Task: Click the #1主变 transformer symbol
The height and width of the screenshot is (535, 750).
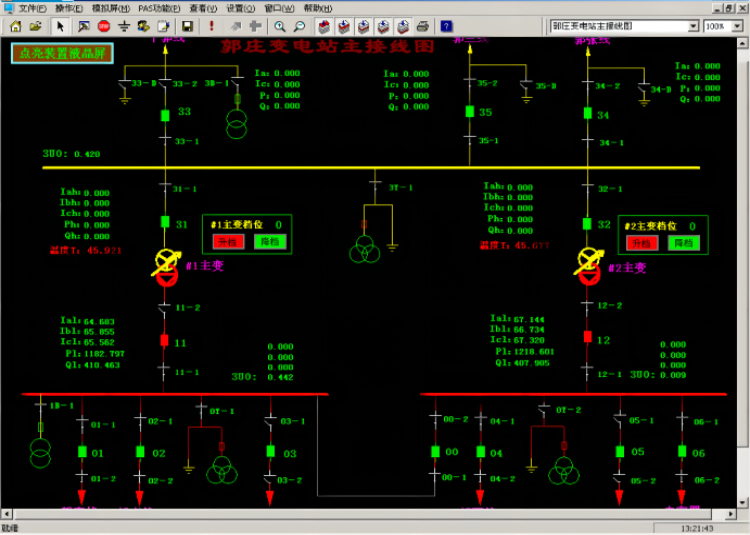Action: (x=166, y=268)
